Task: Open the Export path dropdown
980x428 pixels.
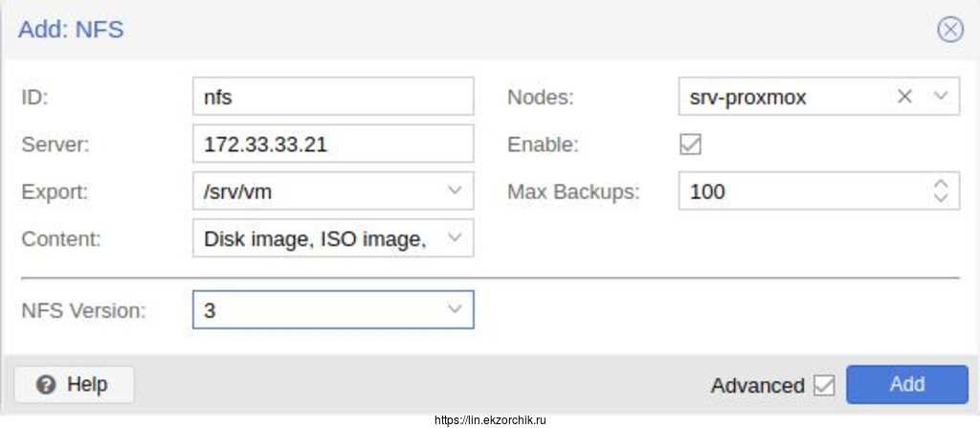Action: click(x=455, y=191)
